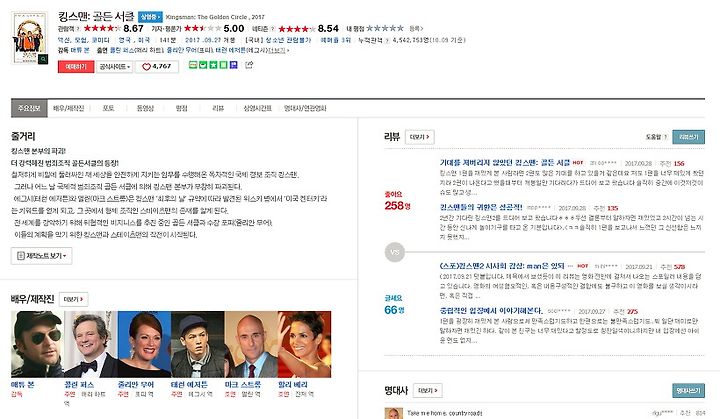
Task: Click the 명대사쓰기 button
Action: tap(688, 391)
